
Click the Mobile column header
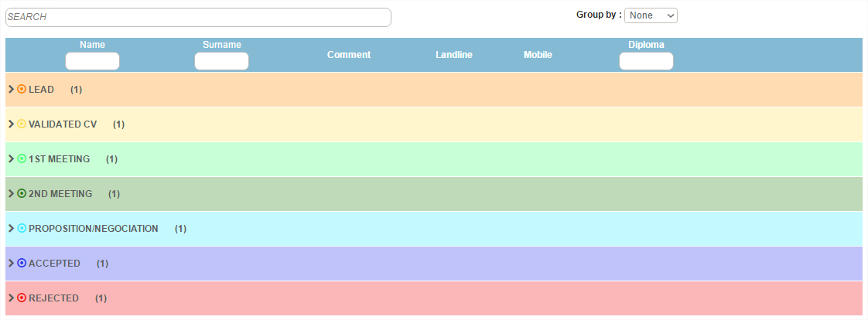[x=538, y=55]
